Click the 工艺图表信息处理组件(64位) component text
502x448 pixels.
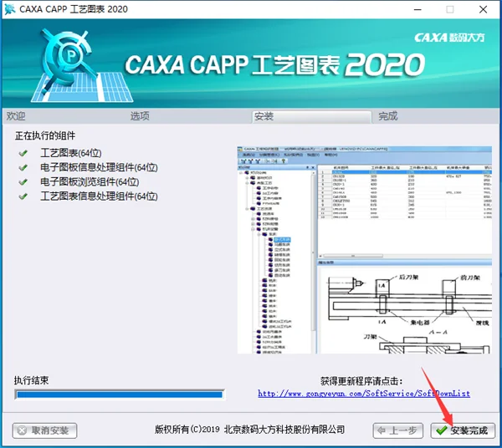(x=99, y=196)
